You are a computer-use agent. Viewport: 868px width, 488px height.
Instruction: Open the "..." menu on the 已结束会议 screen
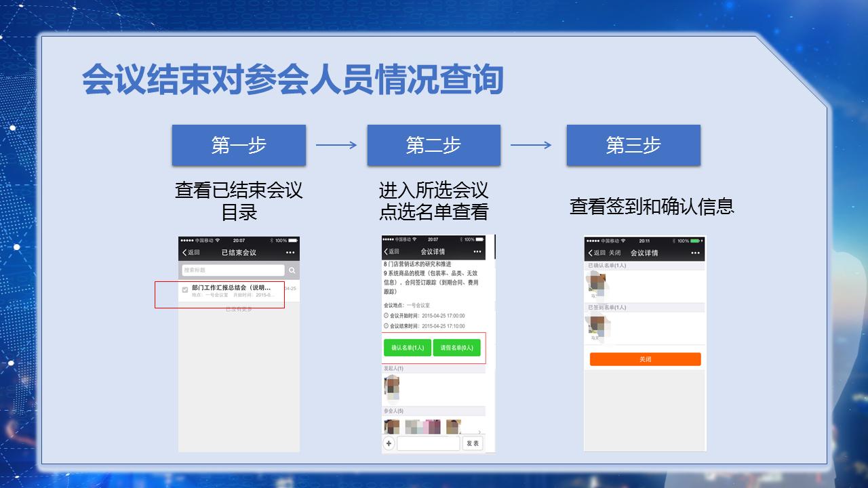[x=290, y=253]
